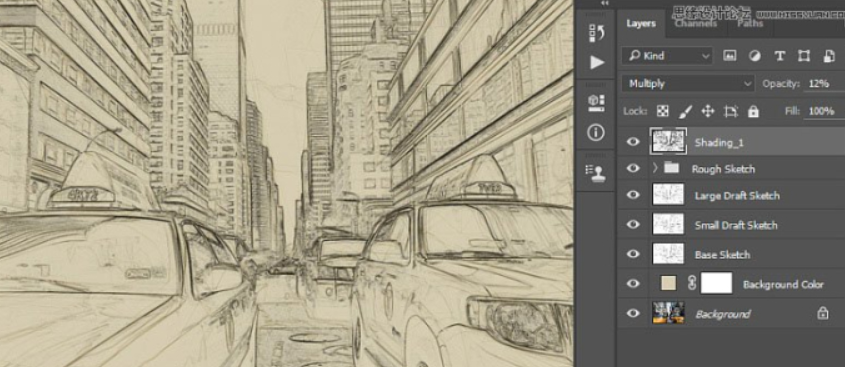
Task: Toggle visibility of Background Color layer
Action: pos(633,283)
